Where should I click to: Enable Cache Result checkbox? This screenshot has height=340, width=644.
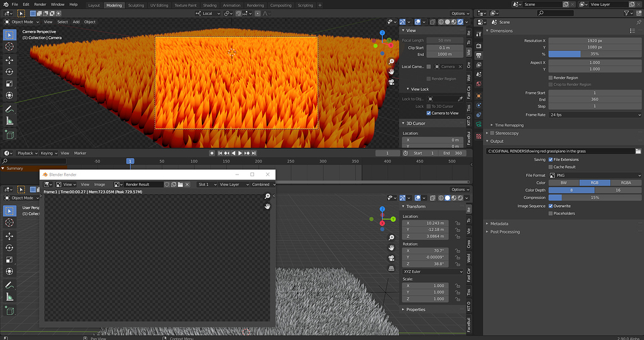point(551,167)
